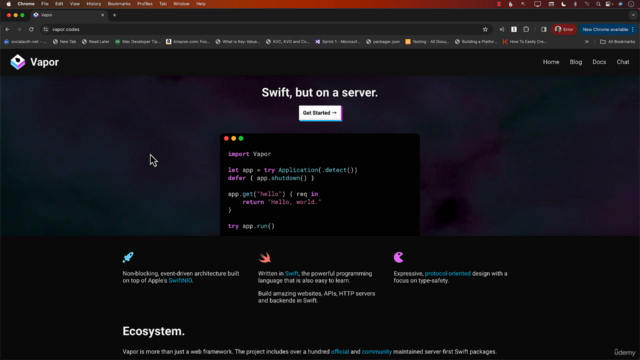This screenshot has width=640, height=360.
Task: Go back with the browser back arrow
Action: [x=7, y=29]
